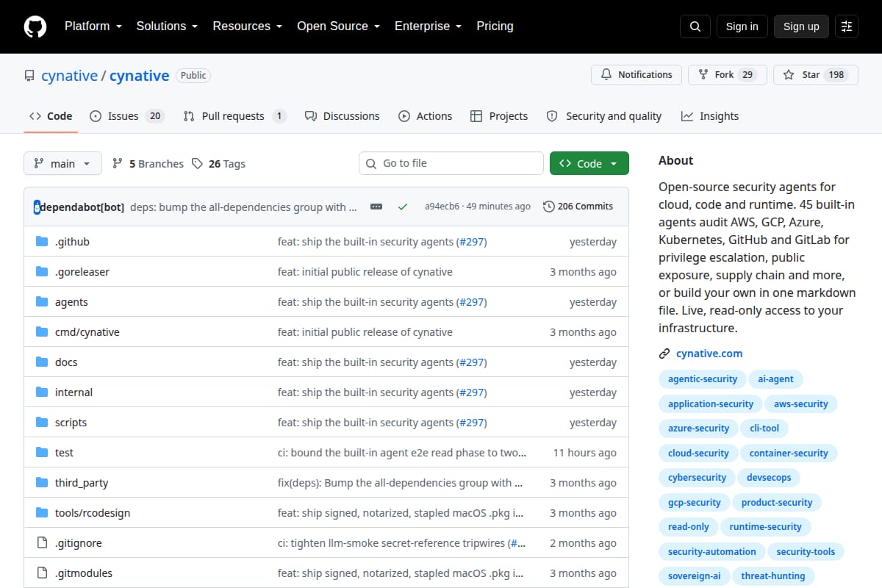Click the repository icon before cynative
Image resolution: width=882 pixels, height=588 pixels.
click(x=29, y=76)
